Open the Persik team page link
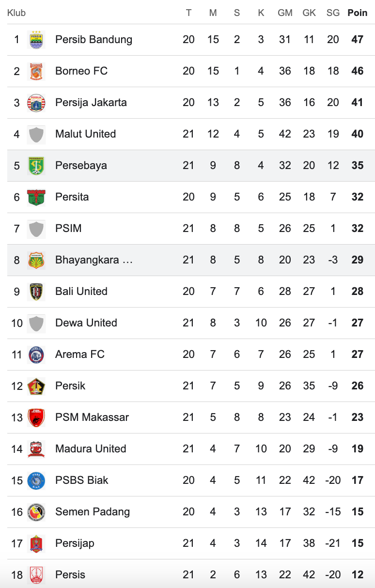 [x=70, y=386]
